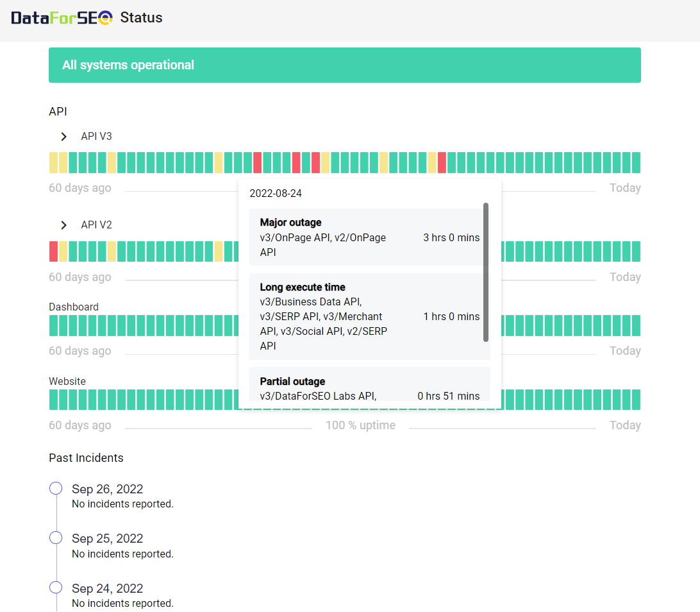Select today's bar in the API V2 row

(636, 251)
